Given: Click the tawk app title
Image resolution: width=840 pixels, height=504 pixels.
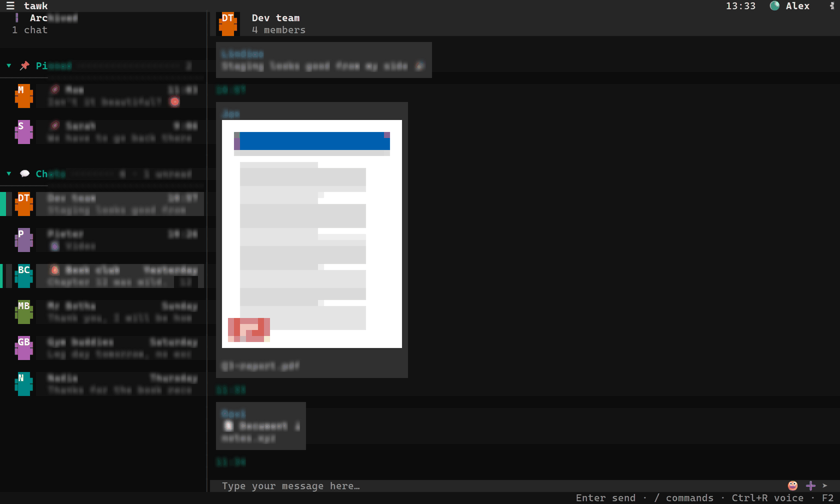Looking at the screenshot, I should coord(36,6).
